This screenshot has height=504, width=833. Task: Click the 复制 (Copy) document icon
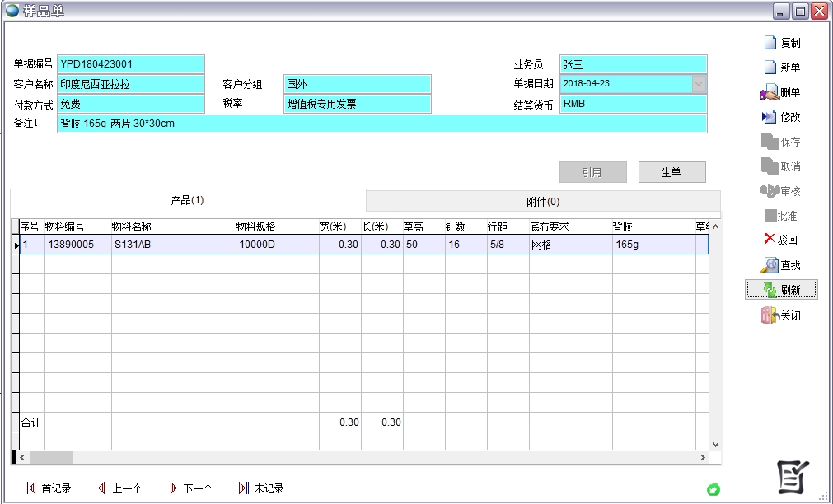770,43
